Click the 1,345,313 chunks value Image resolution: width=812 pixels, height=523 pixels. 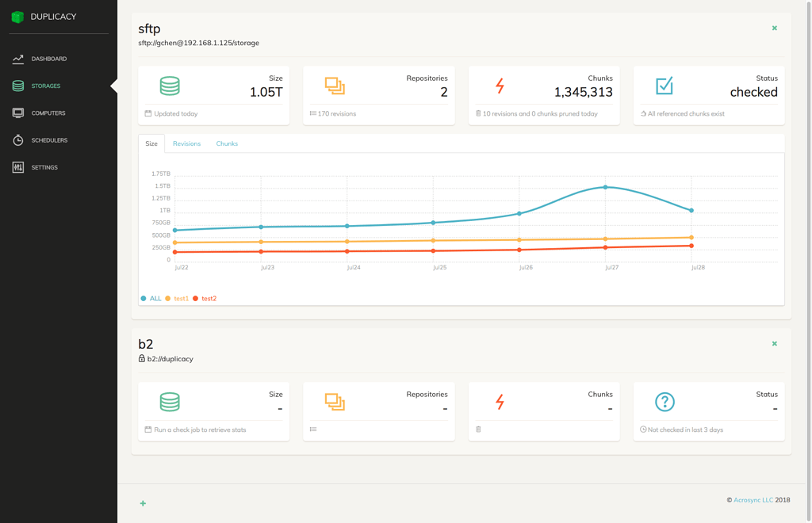(583, 92)
